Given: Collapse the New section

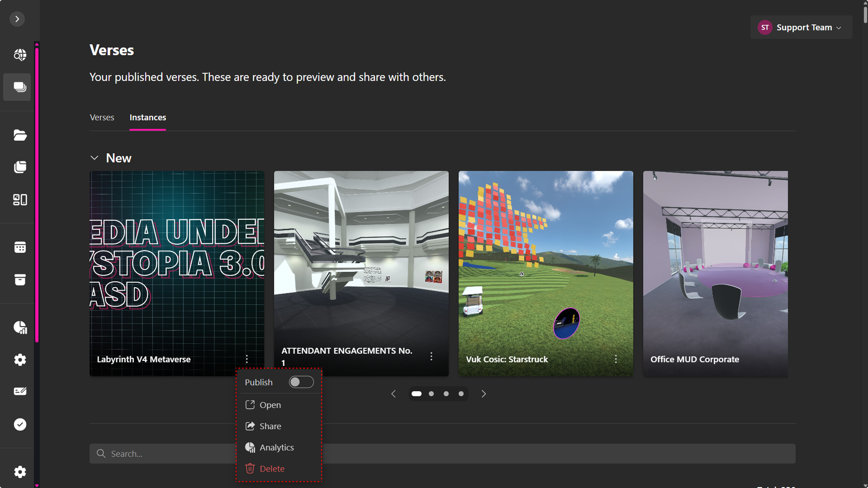Looking at the screenshot, I should pyautogui.click(x=95, y=157).
